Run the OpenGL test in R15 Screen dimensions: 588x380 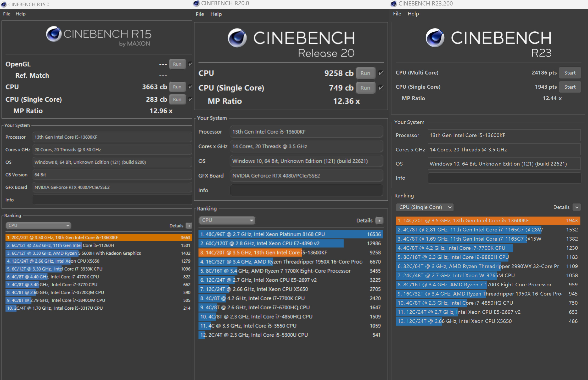pyautogui.click(x=177, y=64)
